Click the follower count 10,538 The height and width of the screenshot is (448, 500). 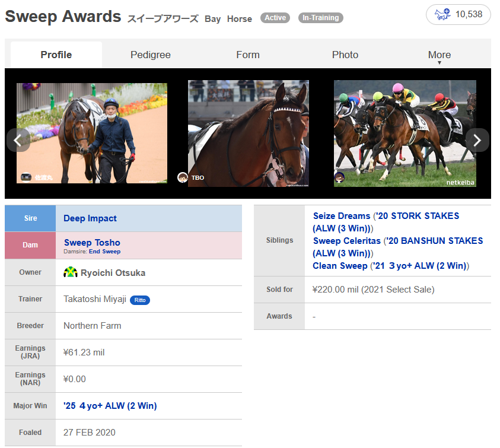(x=469, y=14)
